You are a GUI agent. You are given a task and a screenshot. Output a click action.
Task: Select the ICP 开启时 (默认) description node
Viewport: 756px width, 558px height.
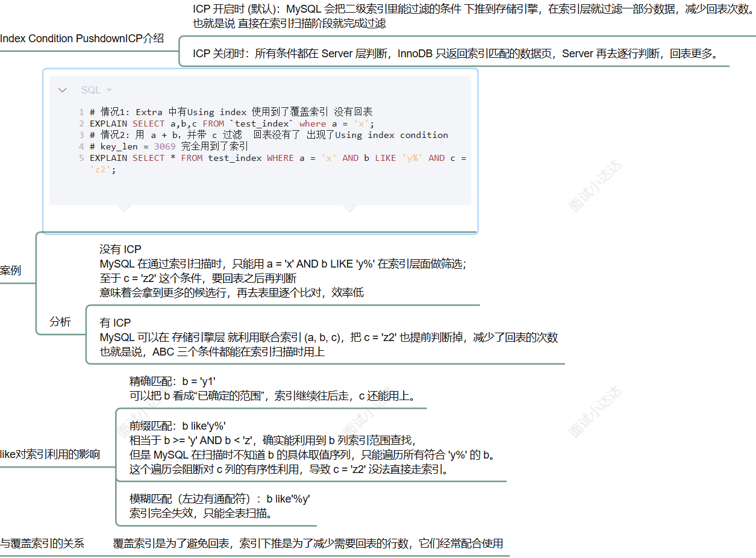click(470, 15)
